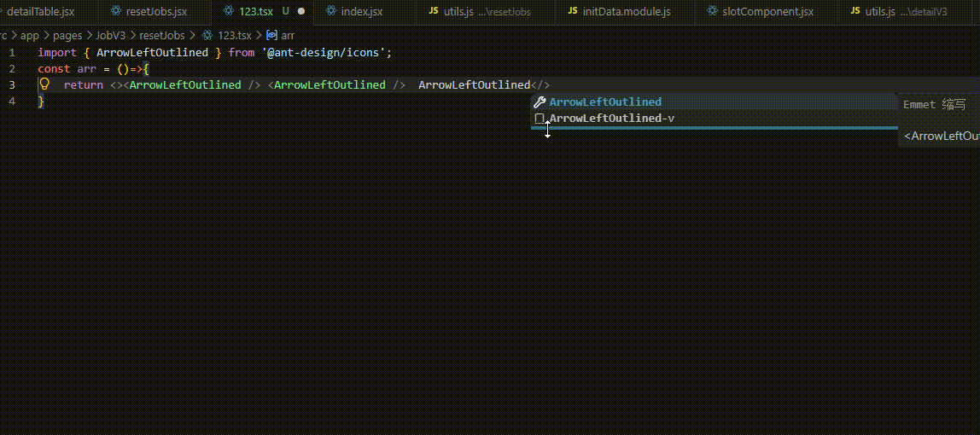Screen dimensions: 980x435
Task: Click the JS icon on utils.js resetJobs tab
Action: [x=433, y=11]
